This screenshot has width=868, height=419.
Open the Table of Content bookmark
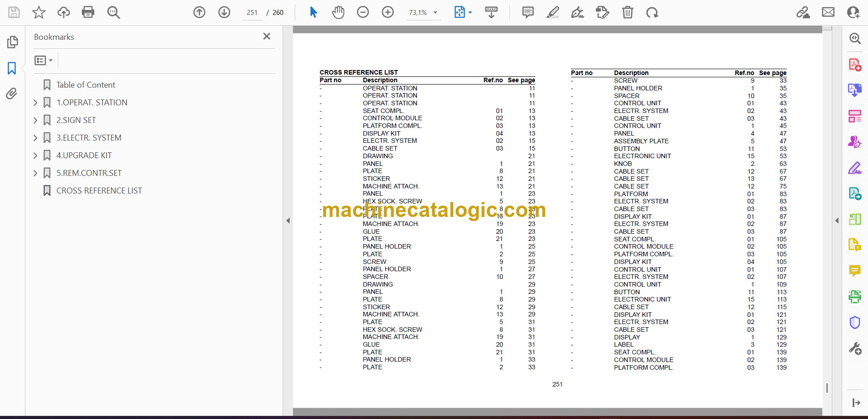tap(85, 85)
